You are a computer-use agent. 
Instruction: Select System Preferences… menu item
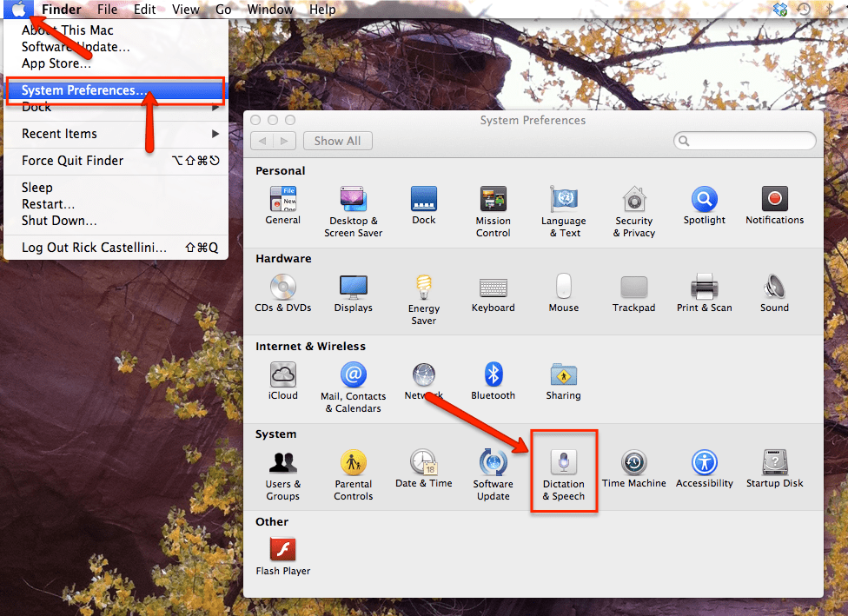click(x=116, y=90)
